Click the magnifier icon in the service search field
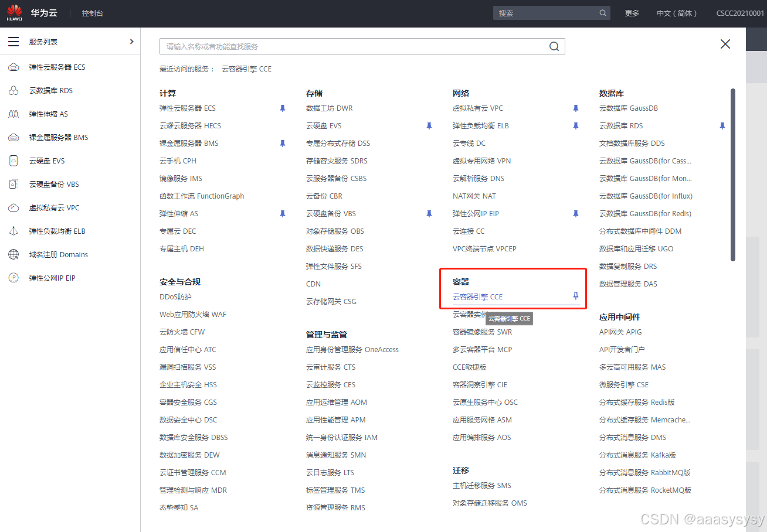 [554, 46]
